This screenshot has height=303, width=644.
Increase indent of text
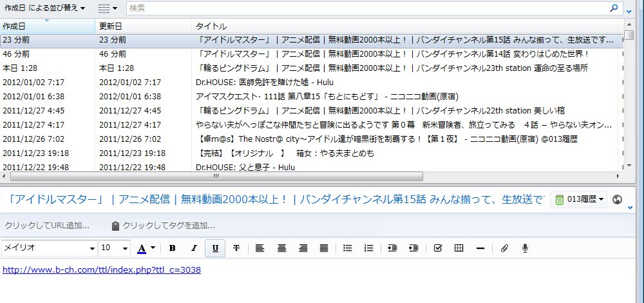(392, 248)
